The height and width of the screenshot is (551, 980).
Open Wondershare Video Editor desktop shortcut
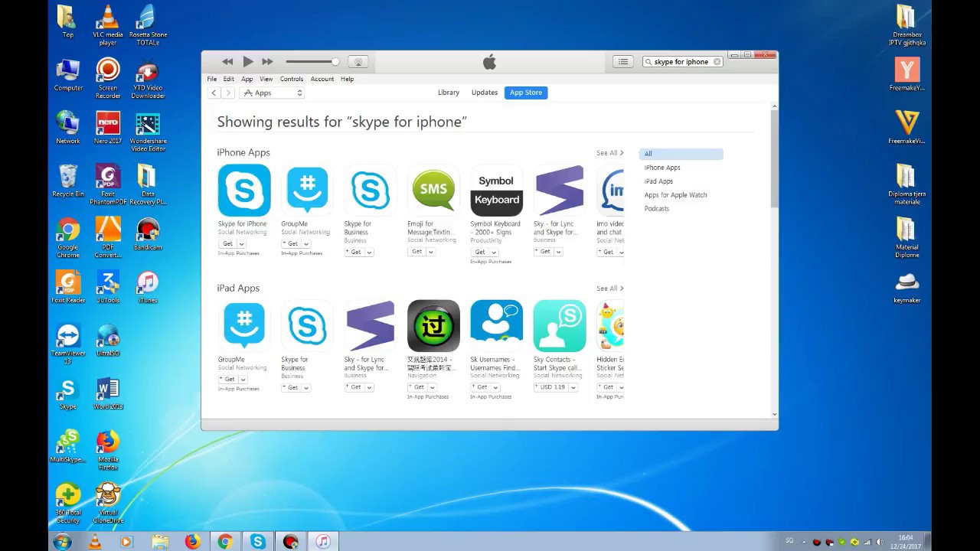(x=148, y=132)
